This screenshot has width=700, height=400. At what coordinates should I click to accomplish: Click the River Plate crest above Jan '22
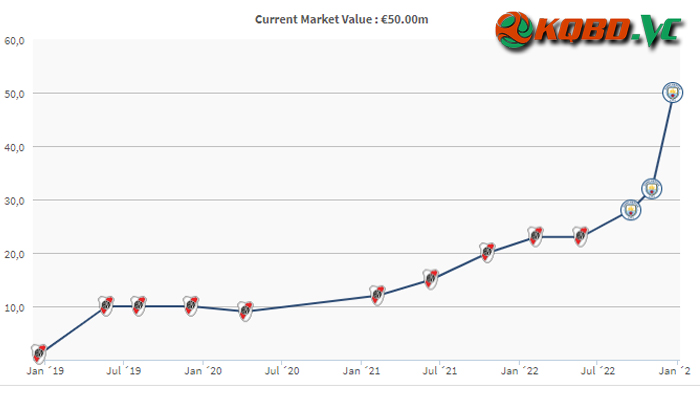[x=535, y=237]
